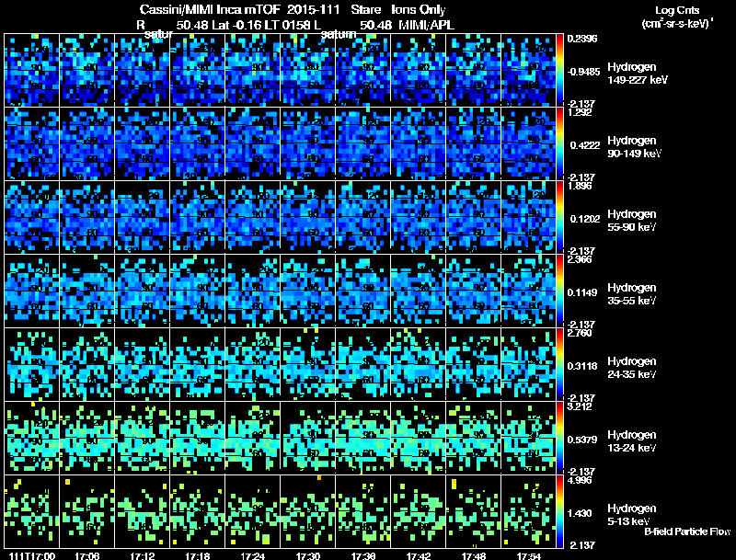
Task: Select the 24-35 keV panel at 17:18
Action: (198, 364)
